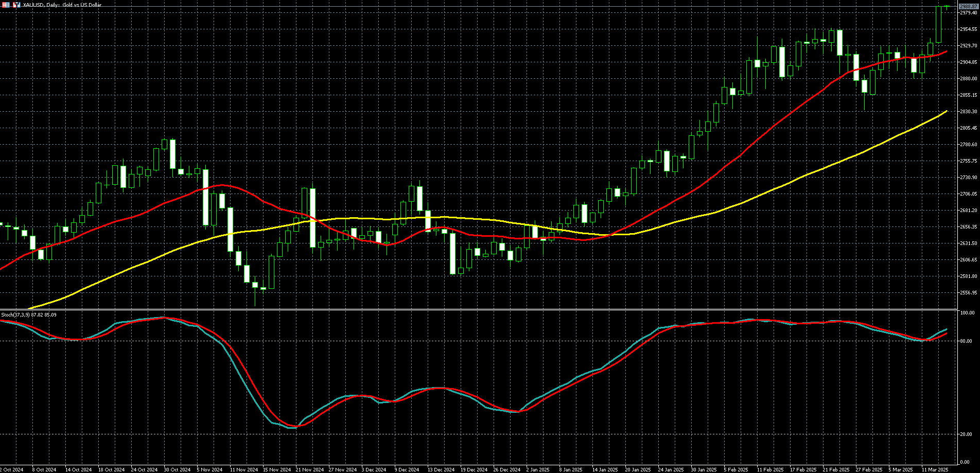Click the 11 Mar 2025 date label
The height and width of the screenshot is (473, 980).
935,469
